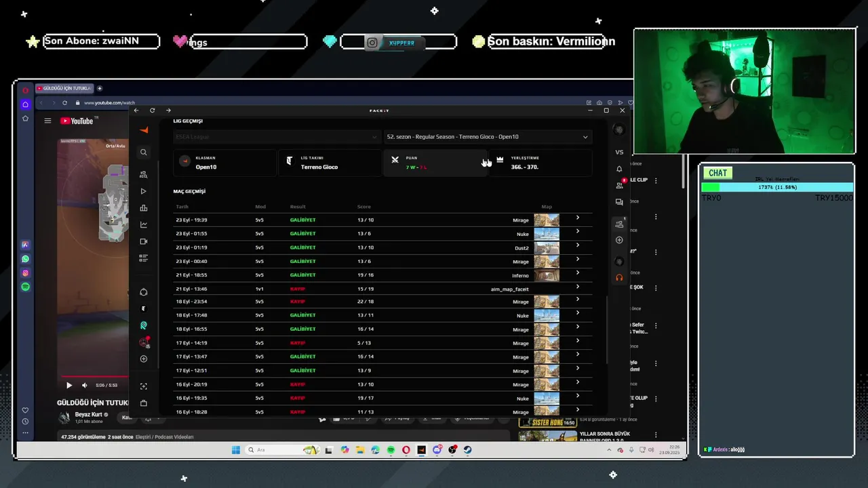Expand the aim_map_faceit 1v1 match row
This screenshot has height=488, width=868.
pyautogui.click(x=577, y=287)
